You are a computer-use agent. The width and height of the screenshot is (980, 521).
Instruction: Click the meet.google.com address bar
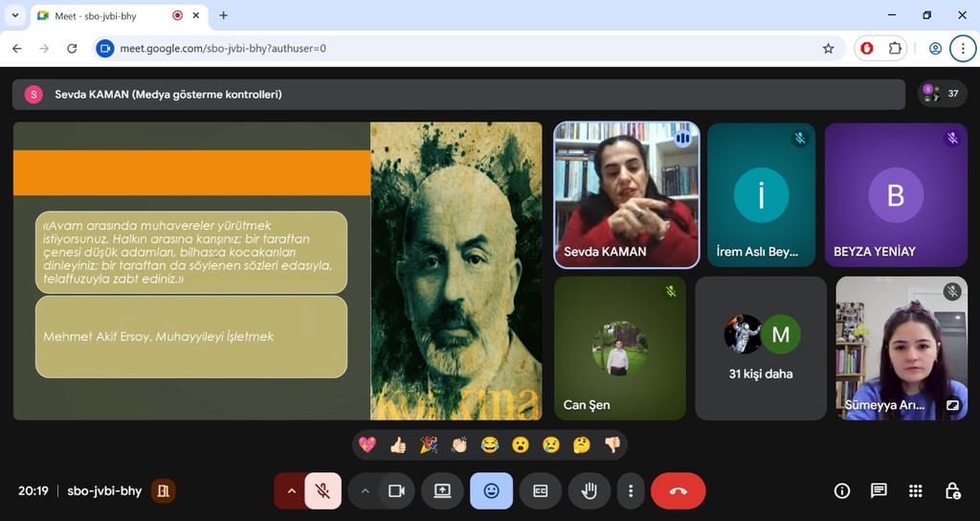459,48
